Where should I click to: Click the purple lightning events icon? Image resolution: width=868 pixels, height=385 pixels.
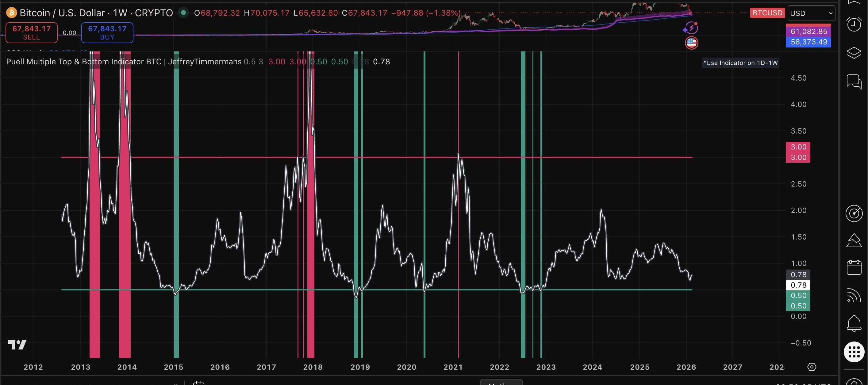[690, 28]
